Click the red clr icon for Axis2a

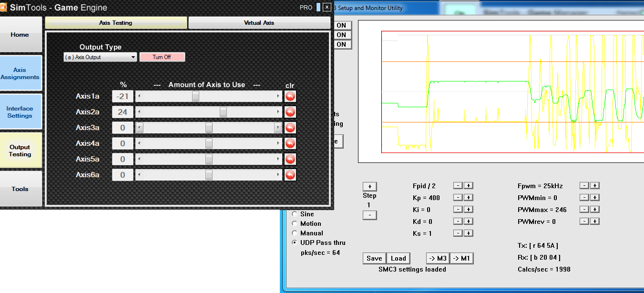tap(290, 112)
